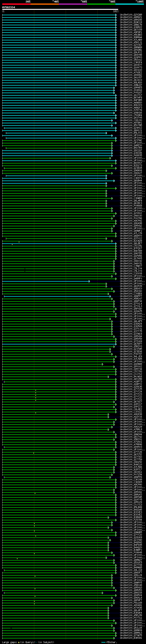This screenshot has height=644, width=146.
Task: Click UniRef100_P25778 hit
Action: (x=131, y=110)
